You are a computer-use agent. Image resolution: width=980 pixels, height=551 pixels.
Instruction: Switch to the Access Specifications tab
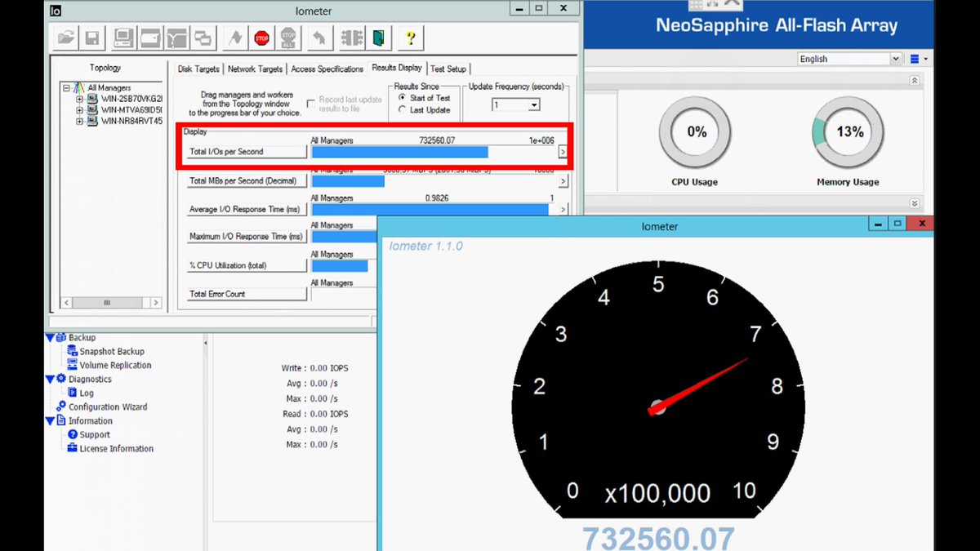[x=327, y=69]
